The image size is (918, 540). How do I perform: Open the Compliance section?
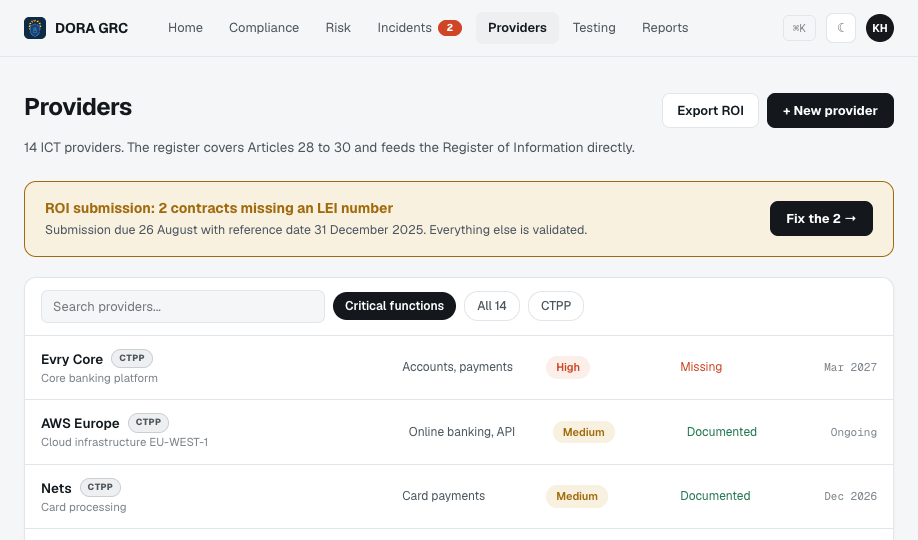click(264, 28)
